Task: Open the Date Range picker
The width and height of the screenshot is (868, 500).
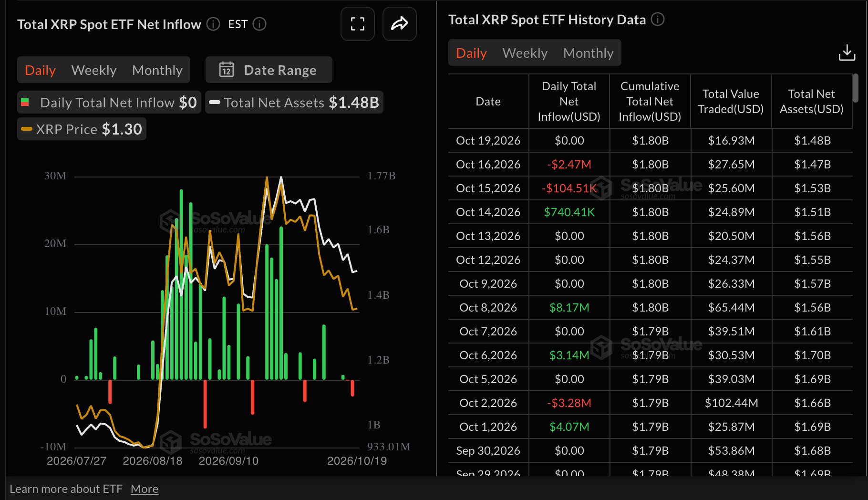Action: (x=269, y=70)
